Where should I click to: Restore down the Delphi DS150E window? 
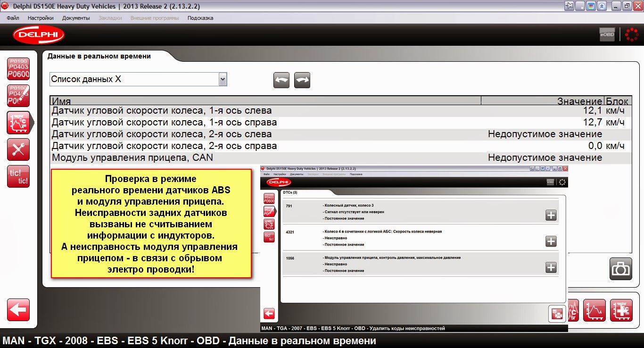pos(627,6)
